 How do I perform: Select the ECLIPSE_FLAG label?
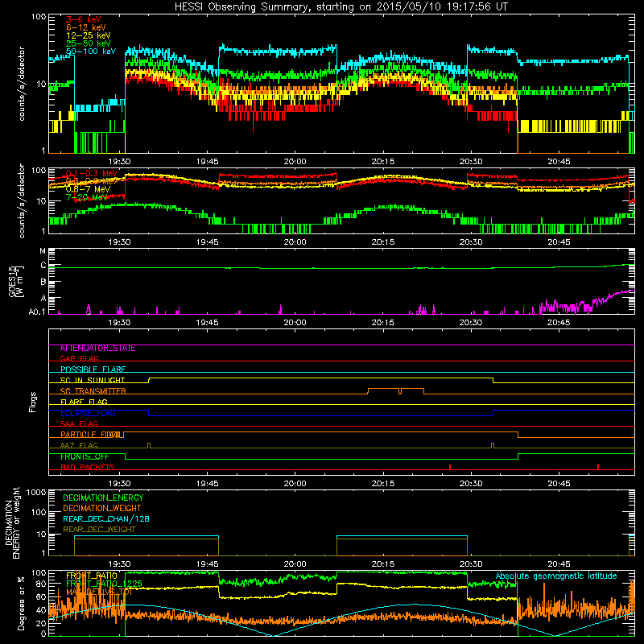tap(88, 413)
